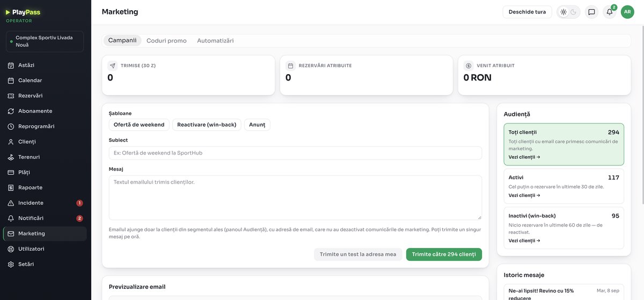Open the Rapoarte section

[45, 188]
